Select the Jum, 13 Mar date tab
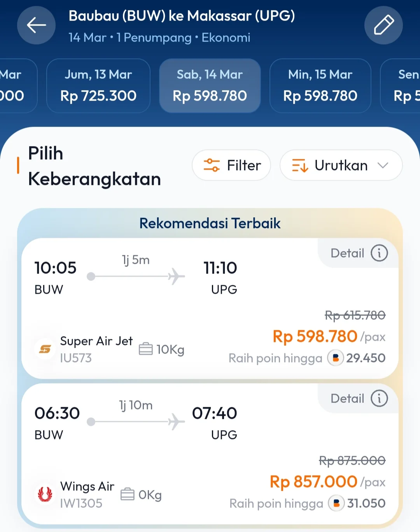This screenshot has width=420, height=532. point(98,86)
